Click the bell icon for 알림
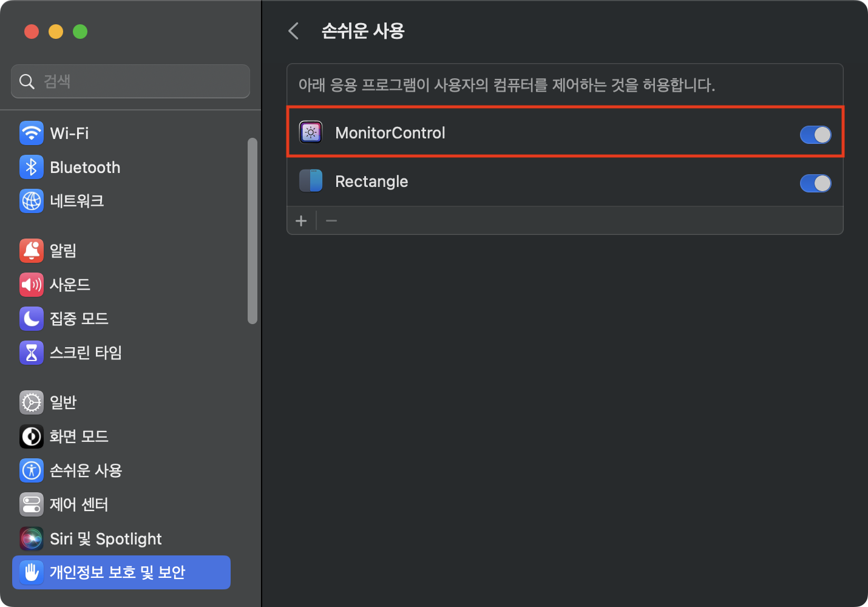This screenshot has width=868, height=607. point(32,251)
